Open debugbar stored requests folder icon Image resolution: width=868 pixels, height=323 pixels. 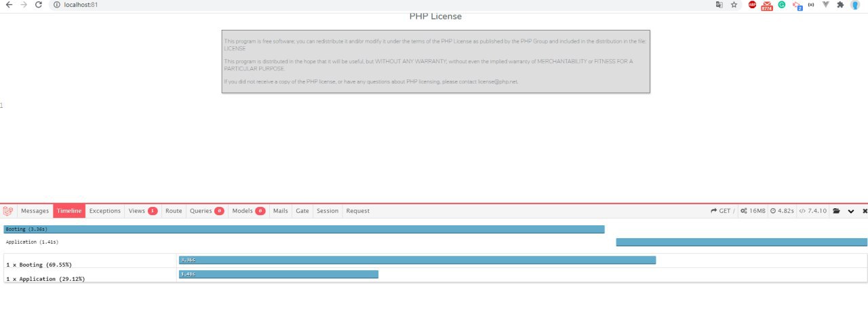(837, 211)
